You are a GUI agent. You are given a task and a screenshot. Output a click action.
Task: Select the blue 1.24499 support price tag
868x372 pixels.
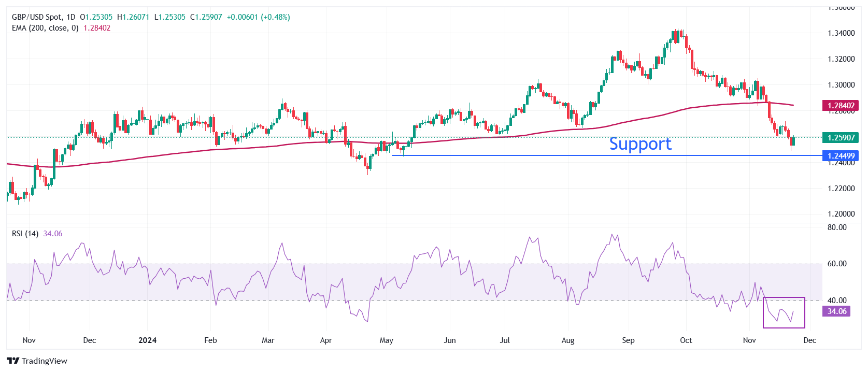(841, 156)
